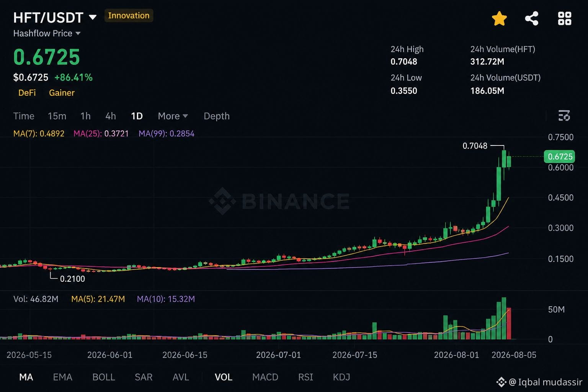Toggle the KDJ sub-indicator
The image size is (588, 392).
[x=341, y=377]
